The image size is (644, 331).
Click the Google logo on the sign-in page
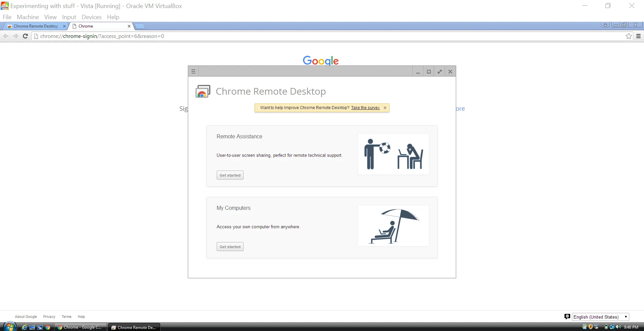[x=321, y=60]
